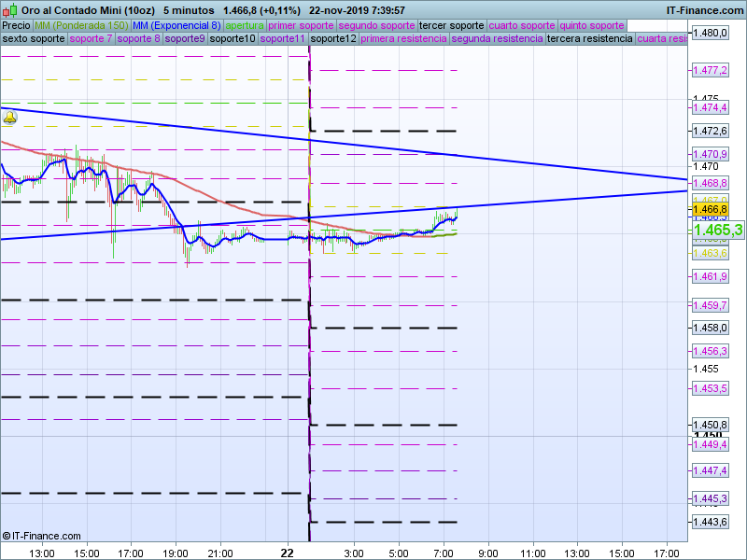The image size is (747, 560).
Task: Click the primera resistencia legend label
Action: [x=402, y=39]
